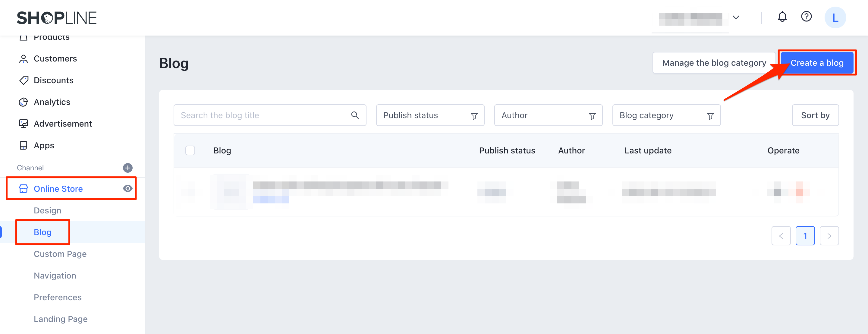The image size is (868, 334).
Task: Expand the Blog category filter
Action: 666,115
